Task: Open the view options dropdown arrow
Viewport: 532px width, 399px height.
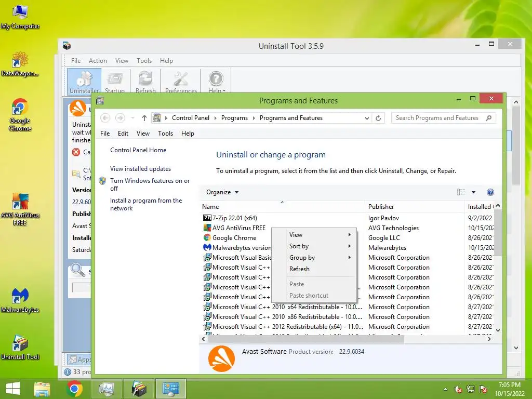Action: click(x=474, y=192)
